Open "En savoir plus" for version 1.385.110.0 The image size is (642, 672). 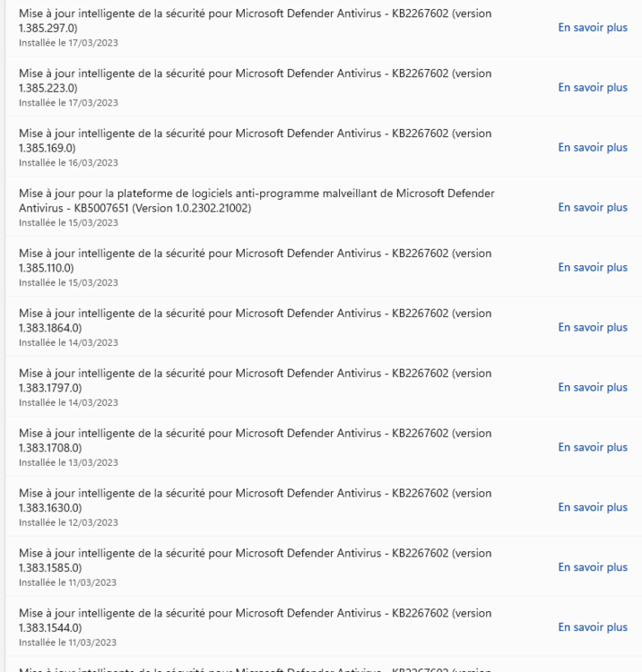click(x=593, y=268)
